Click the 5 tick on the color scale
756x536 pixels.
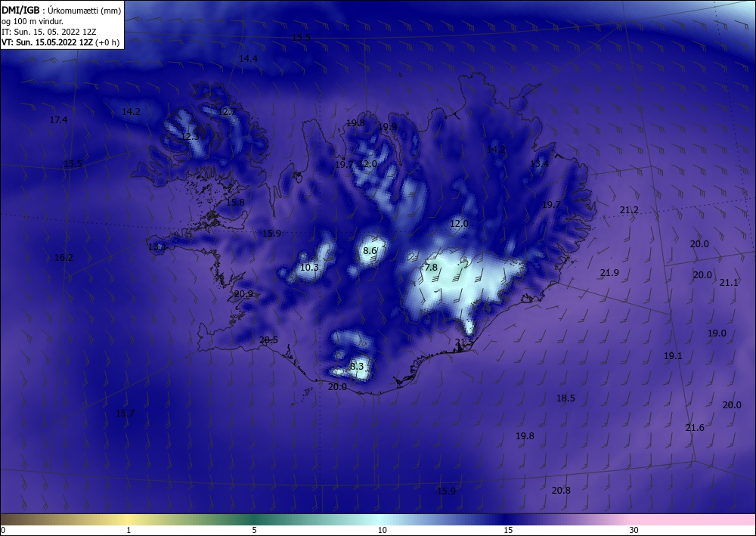click(254, 530)
